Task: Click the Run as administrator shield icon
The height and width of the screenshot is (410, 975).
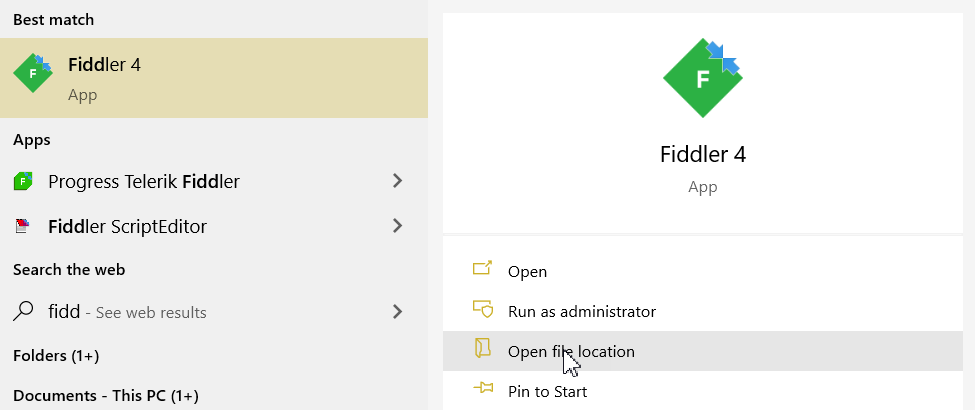Action: pos(482,311)
